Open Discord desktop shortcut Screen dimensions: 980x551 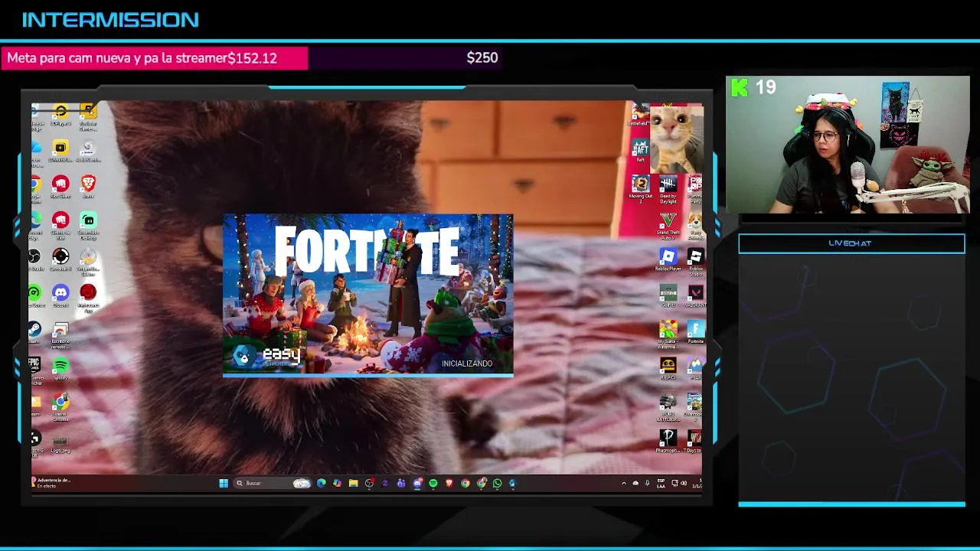coord(60,295)
